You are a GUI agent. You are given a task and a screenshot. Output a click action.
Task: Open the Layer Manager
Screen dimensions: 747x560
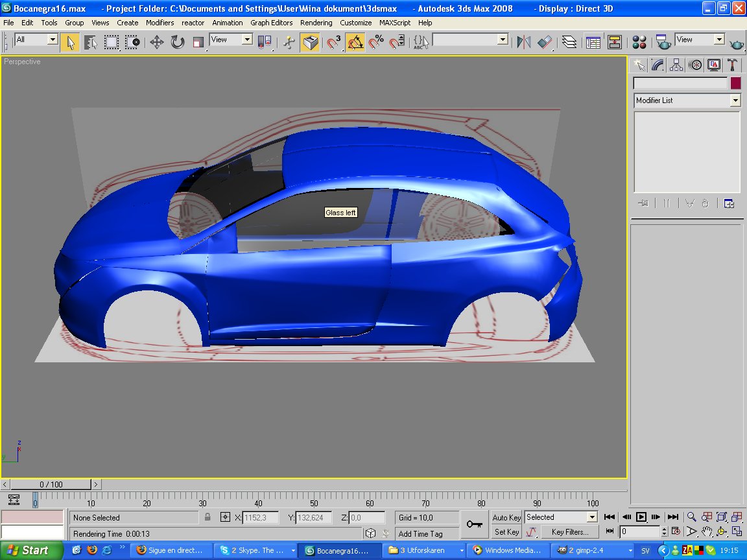pos(569,43)
